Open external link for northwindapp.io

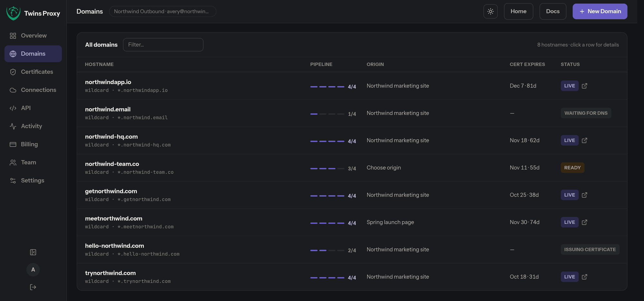point(584,86)
